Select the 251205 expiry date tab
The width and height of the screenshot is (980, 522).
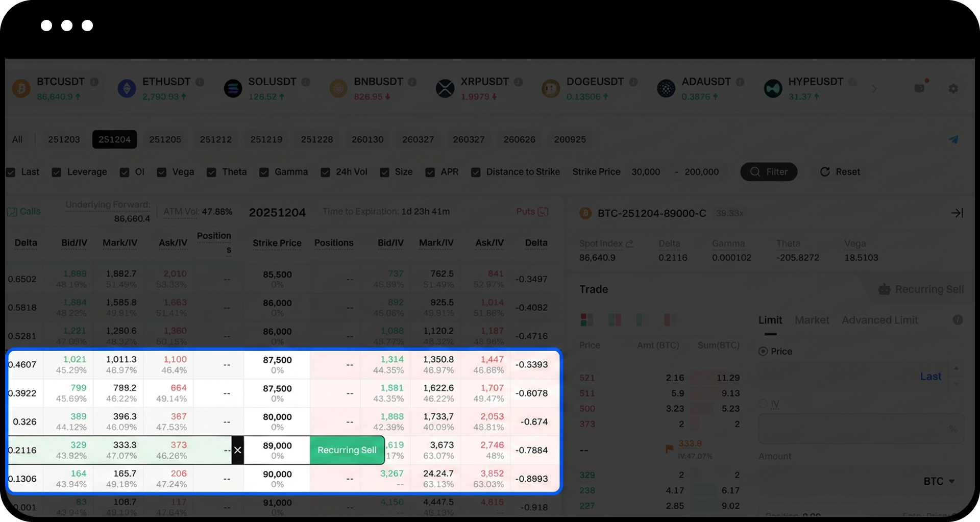pos(165,140)
